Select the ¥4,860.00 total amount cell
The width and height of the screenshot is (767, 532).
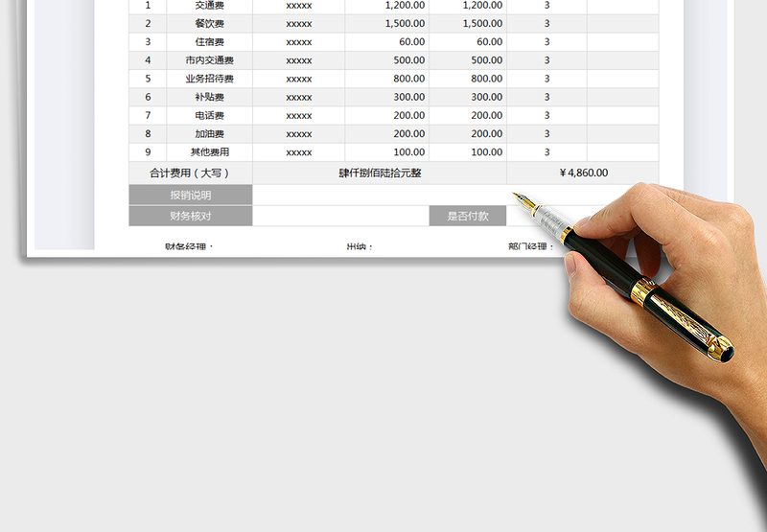[x=583, y=173]
